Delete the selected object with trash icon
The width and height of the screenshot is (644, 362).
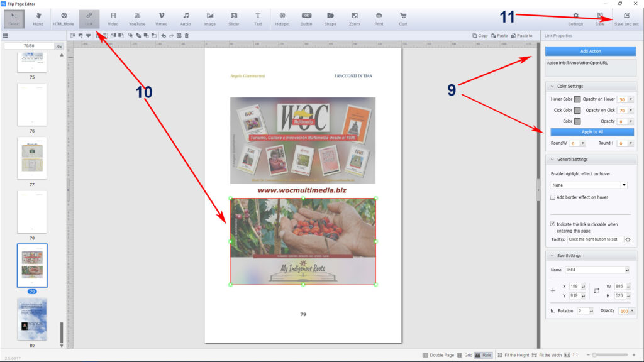[187, 36]
